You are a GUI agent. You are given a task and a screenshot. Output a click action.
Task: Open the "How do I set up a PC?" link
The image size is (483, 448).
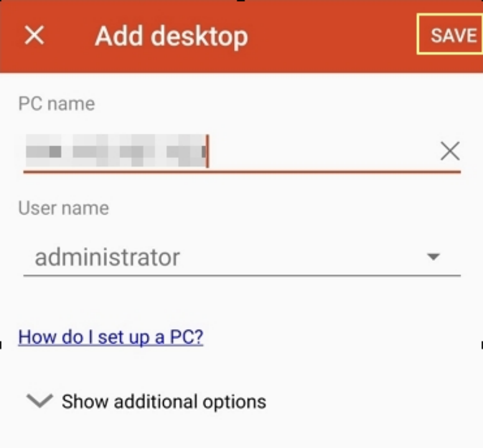111,337
